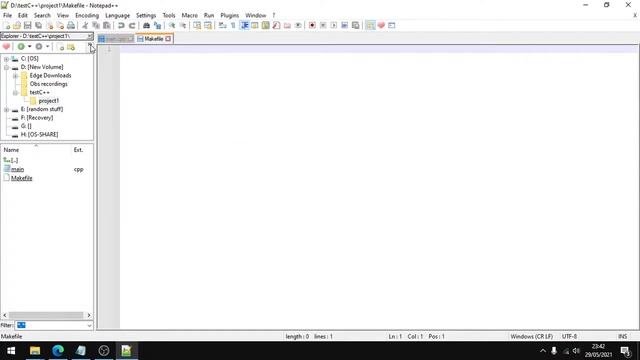
Task: Expand the Edge Downloads folder node
Action: [15, 76]
